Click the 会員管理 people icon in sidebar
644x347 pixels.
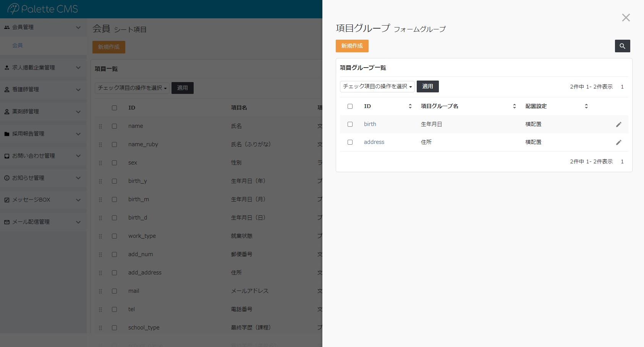point(7,27)
